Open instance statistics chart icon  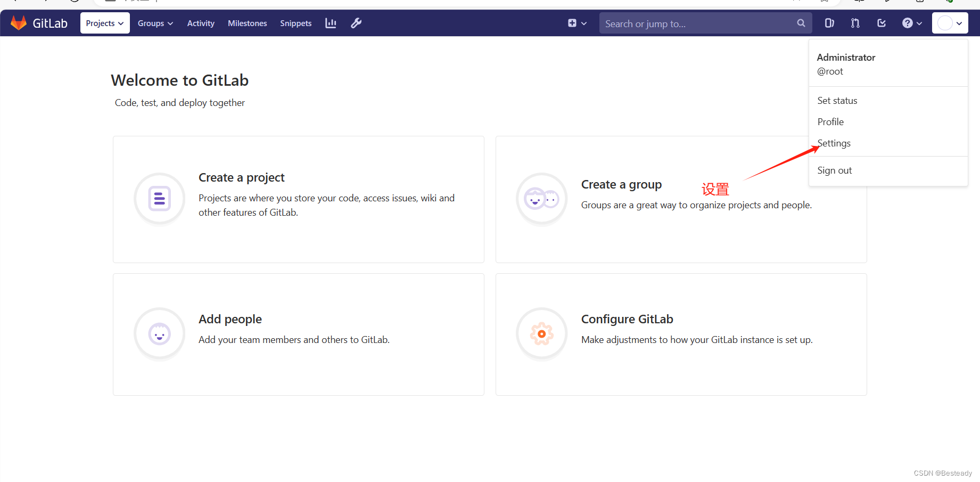[331, 23]
